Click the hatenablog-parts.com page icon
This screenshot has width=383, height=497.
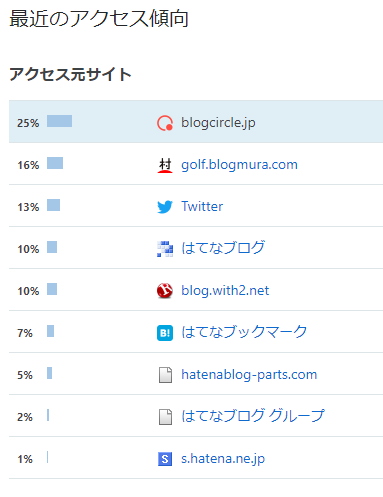(165, 375)
